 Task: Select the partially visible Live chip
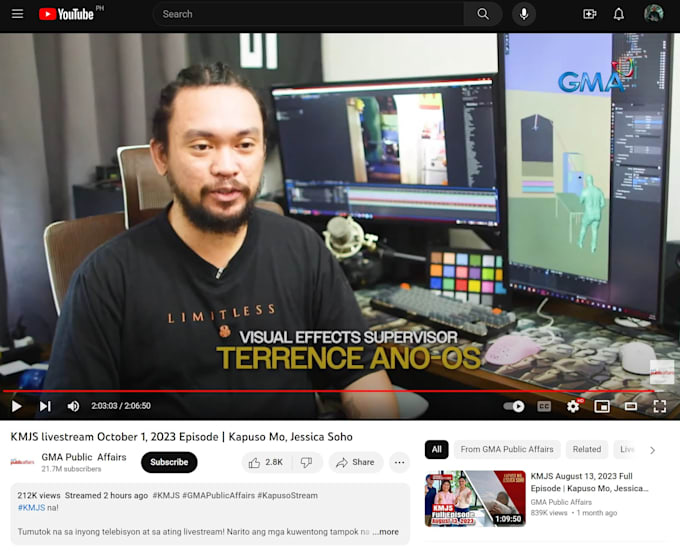(x=626, y=450)
